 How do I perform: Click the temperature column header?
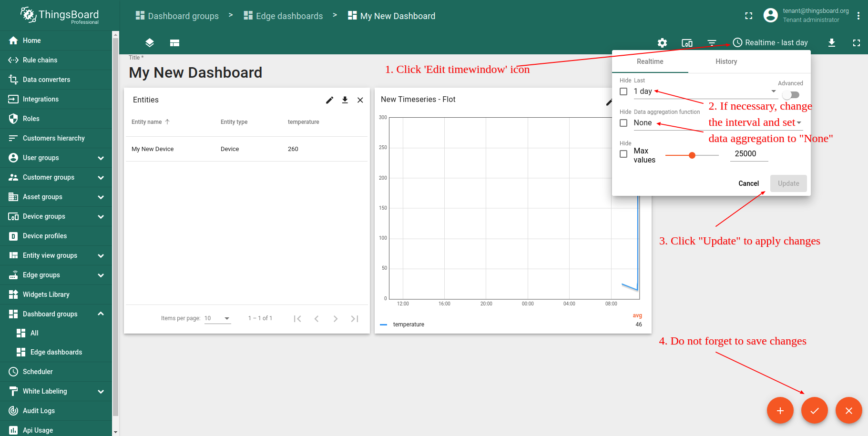coord(304,122)
